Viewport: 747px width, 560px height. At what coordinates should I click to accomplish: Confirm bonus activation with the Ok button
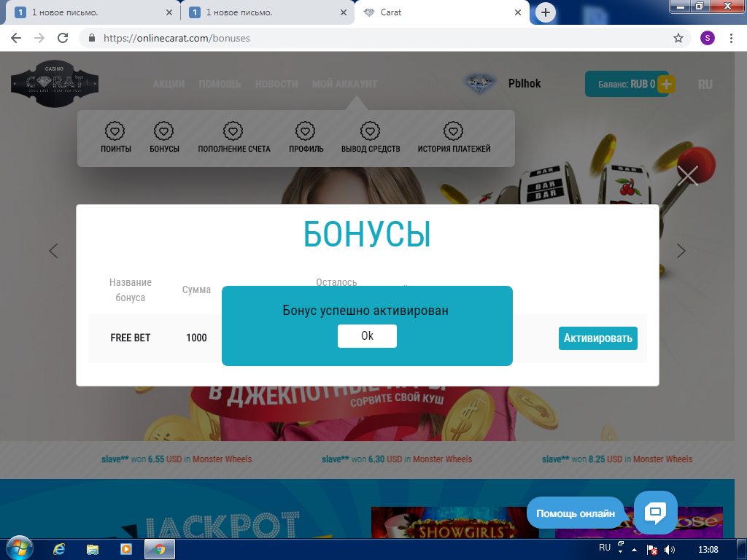[367, 335]
